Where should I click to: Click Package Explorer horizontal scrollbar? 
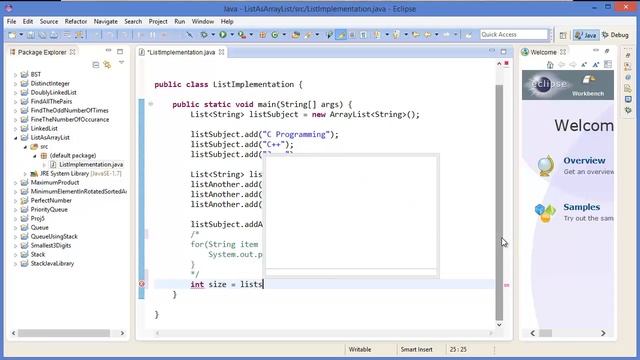point(64,333)
